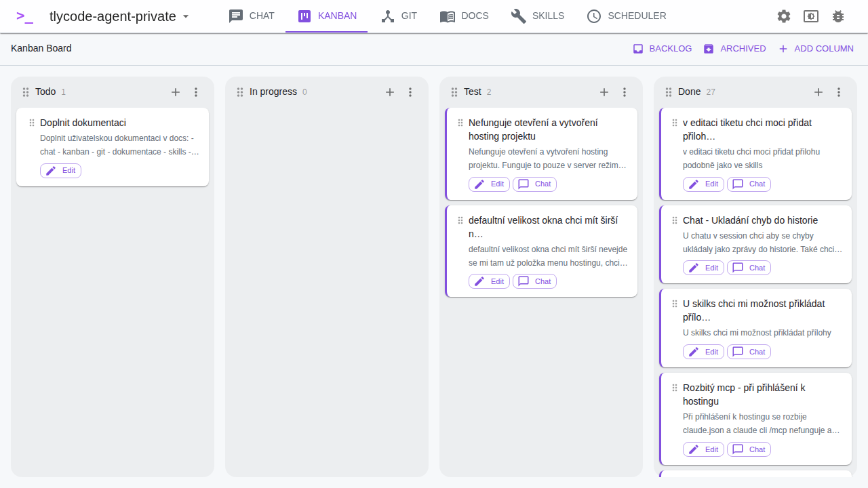
Task: Go to the Docs tab
Action: point(464,16)
